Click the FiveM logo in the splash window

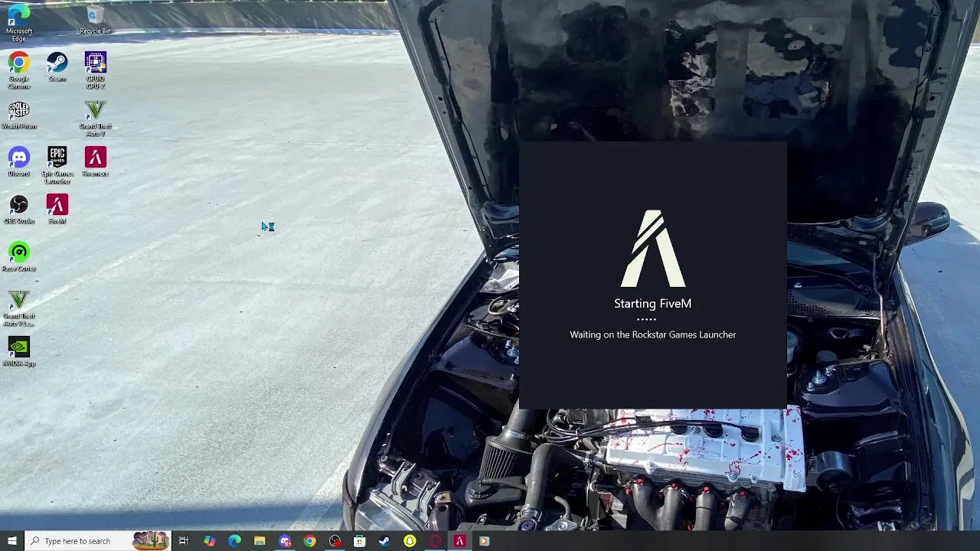pos(652,249)
